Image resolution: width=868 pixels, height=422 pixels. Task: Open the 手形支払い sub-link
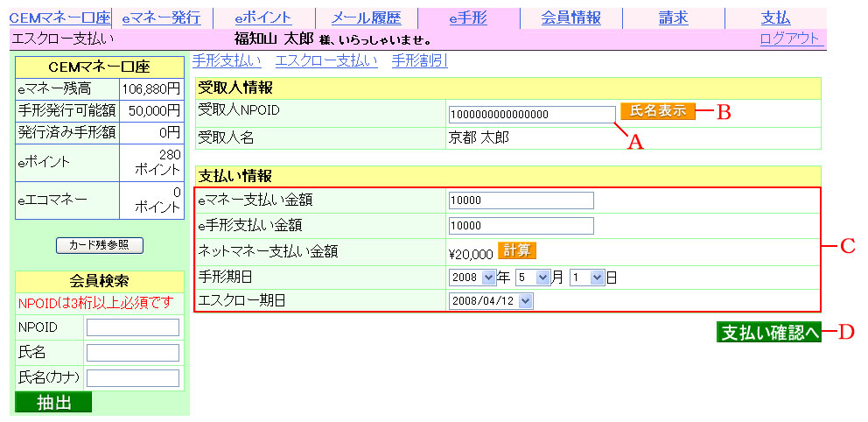tap(227, 60)
